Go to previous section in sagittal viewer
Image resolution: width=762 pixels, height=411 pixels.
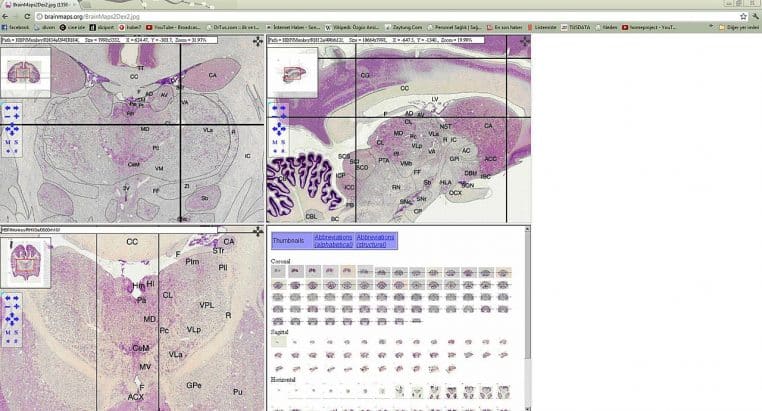click(275, 108)
